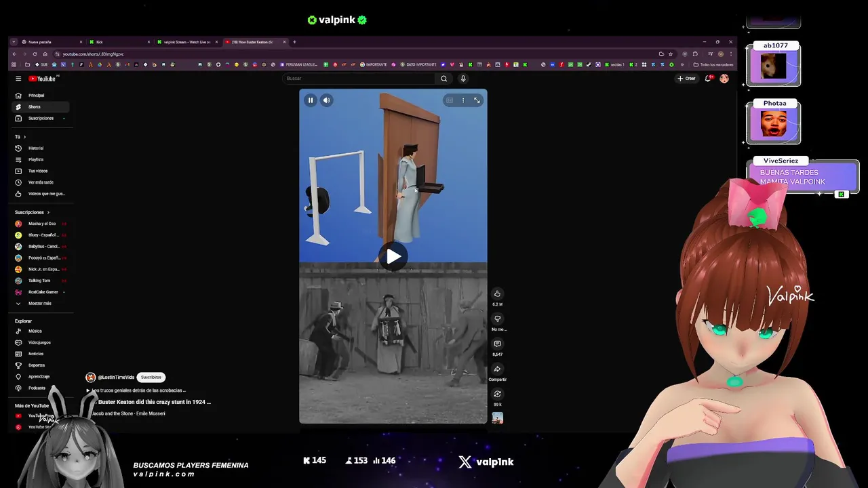Screen dimensions: 868x488
Task: Enter fullscreen on the Short
Action: [477, 100]
